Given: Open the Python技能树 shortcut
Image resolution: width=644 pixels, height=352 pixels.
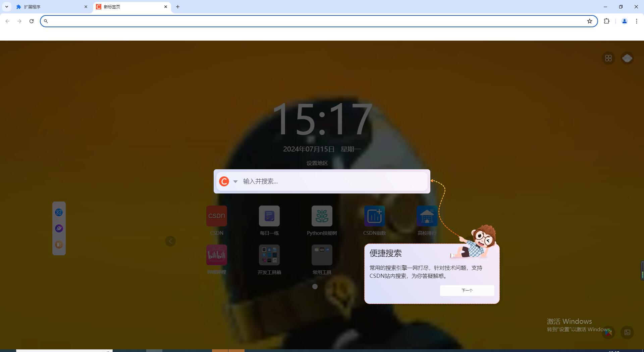Looking at the screenshot, I should (x=322, y=216).
